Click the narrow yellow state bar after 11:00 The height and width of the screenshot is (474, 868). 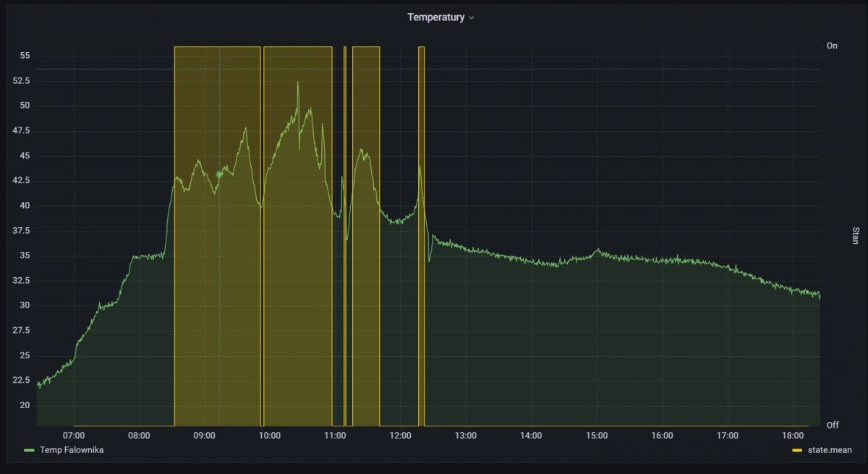tap(345, 236)
